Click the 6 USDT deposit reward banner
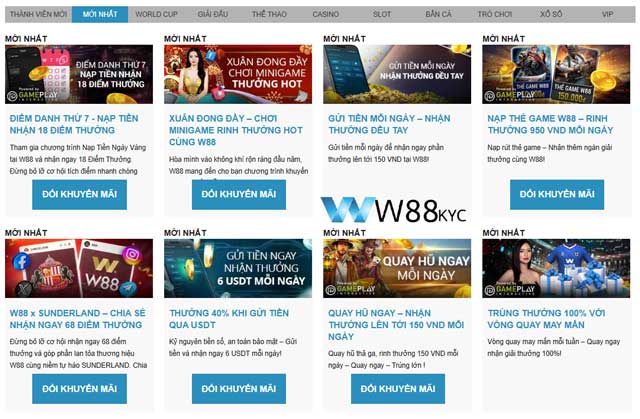Viewport: 640px width, 419px height. coord(238,268)
